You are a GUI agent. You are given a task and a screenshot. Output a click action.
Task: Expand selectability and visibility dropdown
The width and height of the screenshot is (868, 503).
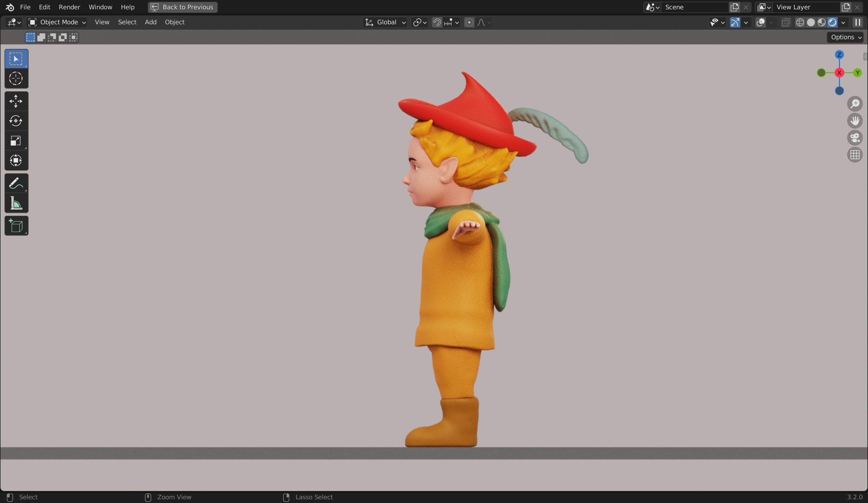(x=717, y=22)
